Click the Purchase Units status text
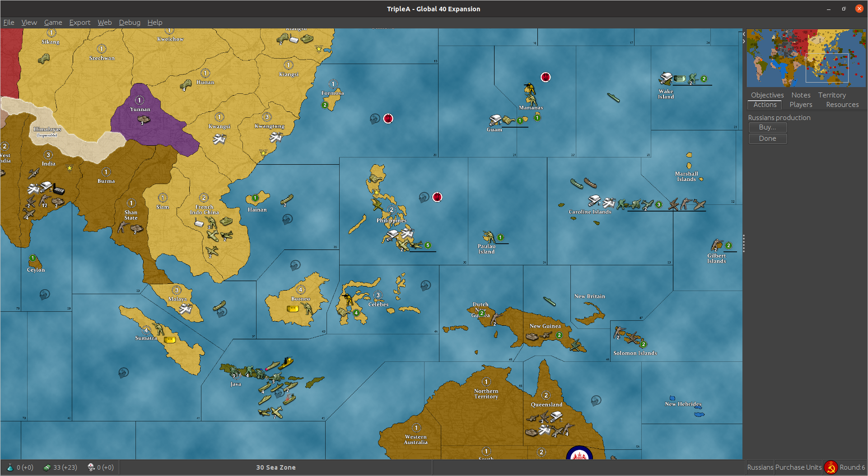 (x=798, y=467)
